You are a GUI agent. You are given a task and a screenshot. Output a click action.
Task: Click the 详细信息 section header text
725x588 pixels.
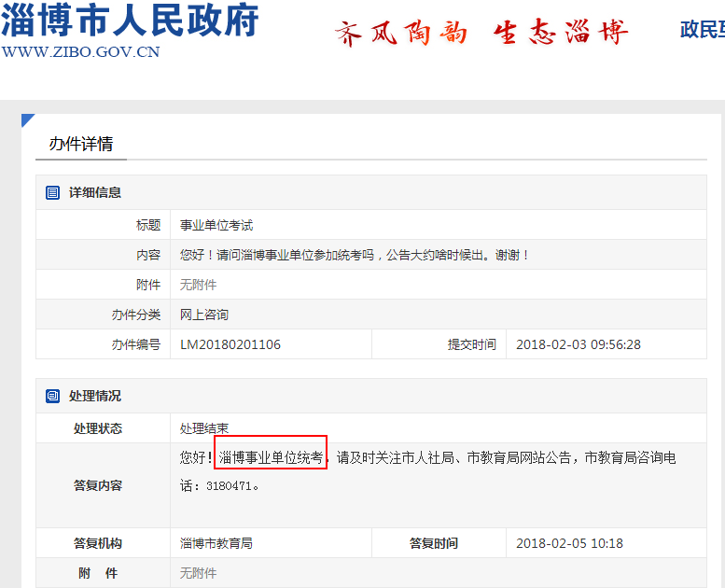(x=95, y=192)
